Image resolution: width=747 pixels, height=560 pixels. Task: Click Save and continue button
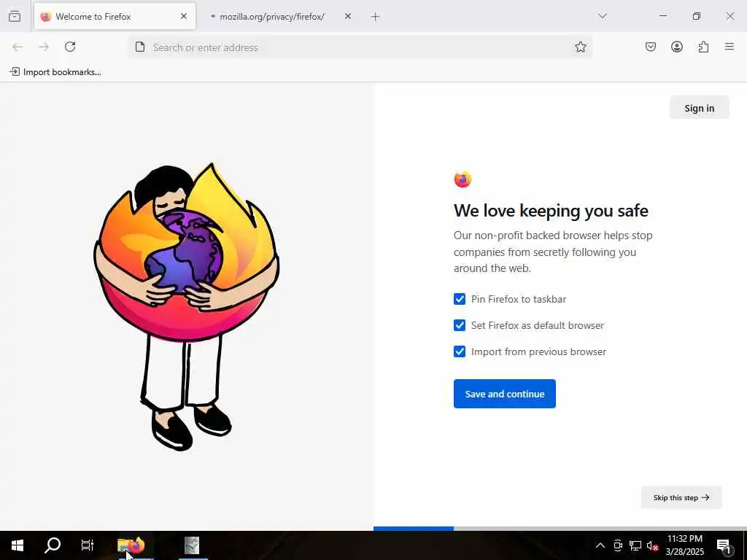tap(505, 394)
